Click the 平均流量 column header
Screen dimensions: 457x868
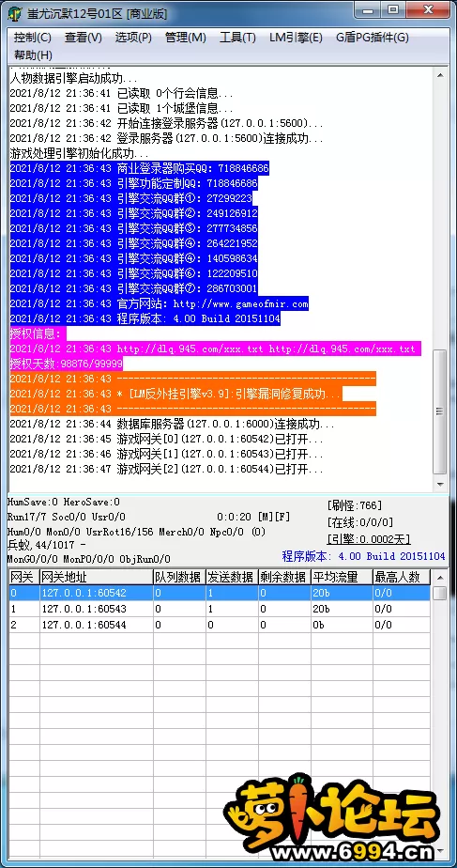click(342, 577)
